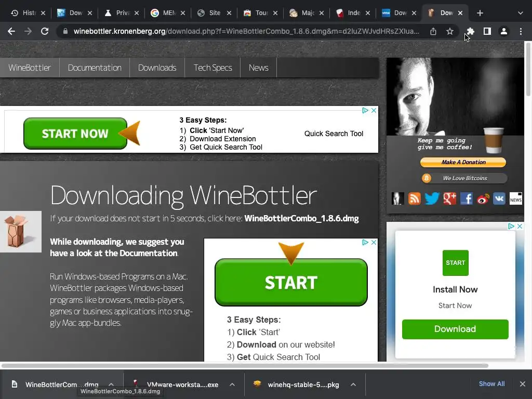The width and height of the screenshot is (532, 399).
Task: Reload the WineBottler download page
Action: tap(45, 31)
